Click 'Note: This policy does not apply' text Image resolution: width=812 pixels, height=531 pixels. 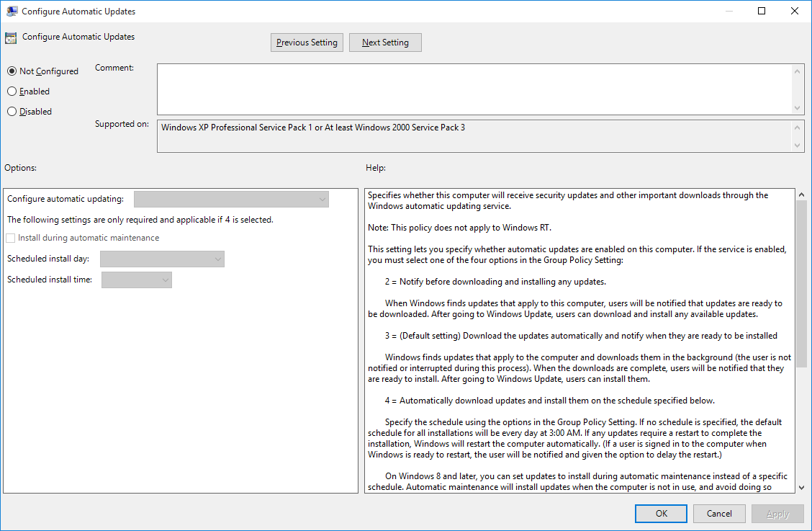459,228
